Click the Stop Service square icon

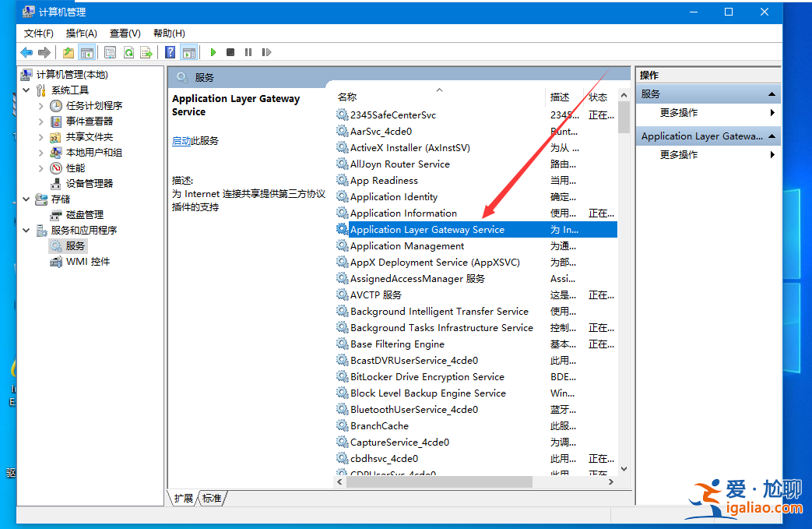click(x=230, y=52)
